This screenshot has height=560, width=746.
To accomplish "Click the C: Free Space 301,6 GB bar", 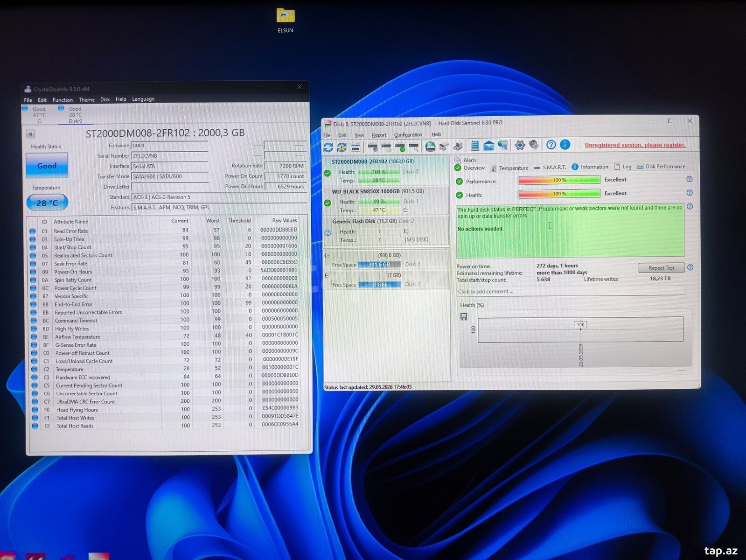I will coord(379,265).
